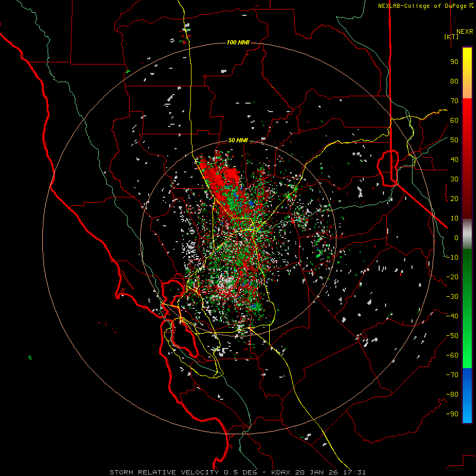
Task: Click the 0 value on the velocity scale
Action: pos(456,237)
